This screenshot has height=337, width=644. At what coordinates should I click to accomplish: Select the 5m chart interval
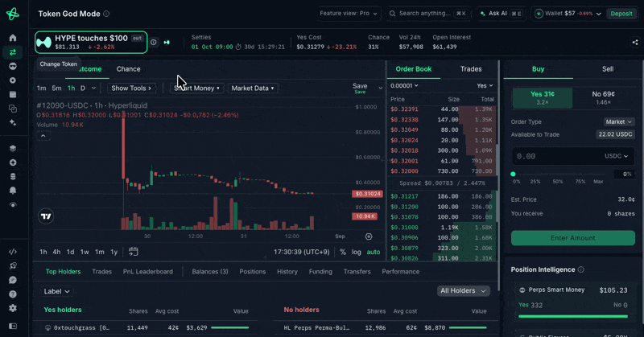56,88
